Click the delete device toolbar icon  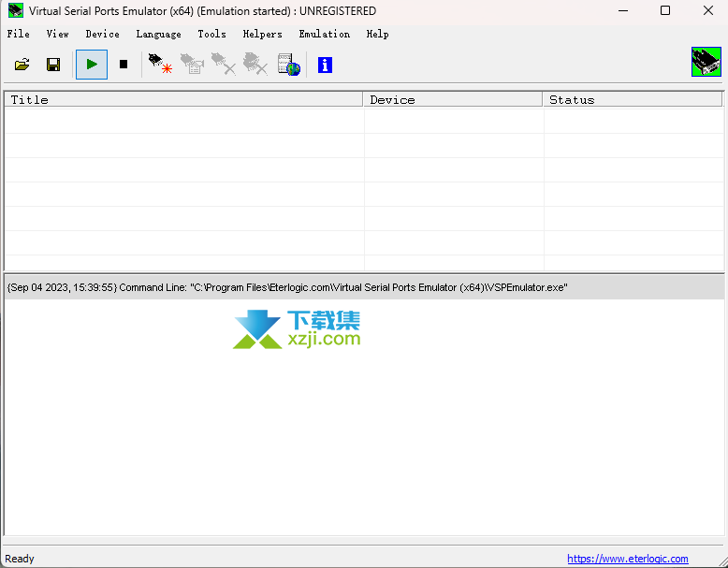(x=224, y=64)
